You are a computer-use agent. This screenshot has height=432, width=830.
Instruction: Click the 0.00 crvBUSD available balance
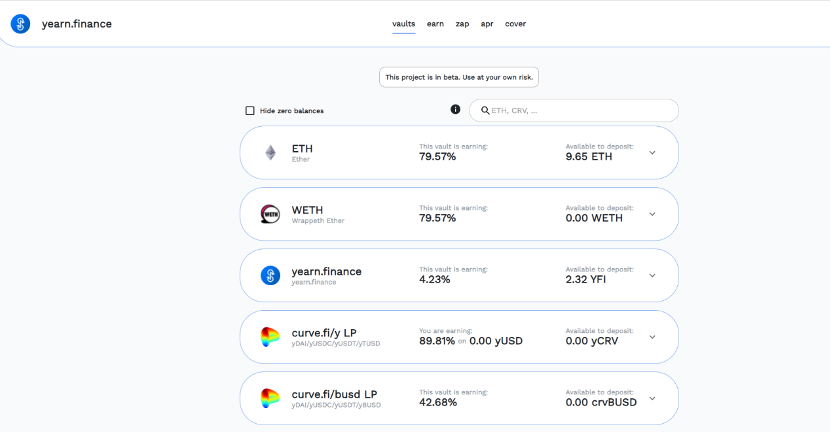pyautogui.click(x=601, y=402)
